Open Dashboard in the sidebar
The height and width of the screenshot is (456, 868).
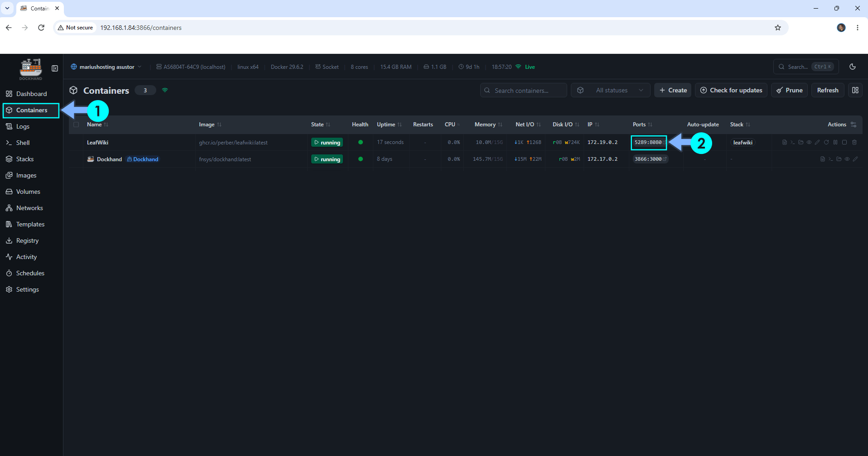pos(31,94)
